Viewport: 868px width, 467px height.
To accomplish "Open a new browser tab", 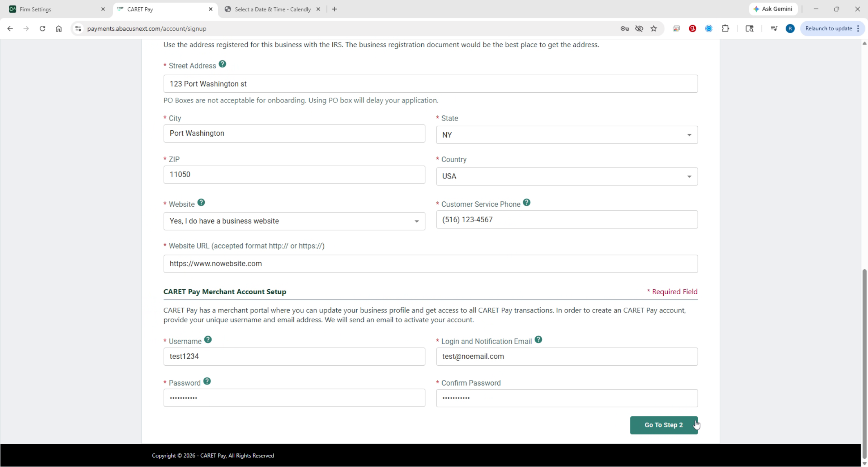I will [335, 9].
